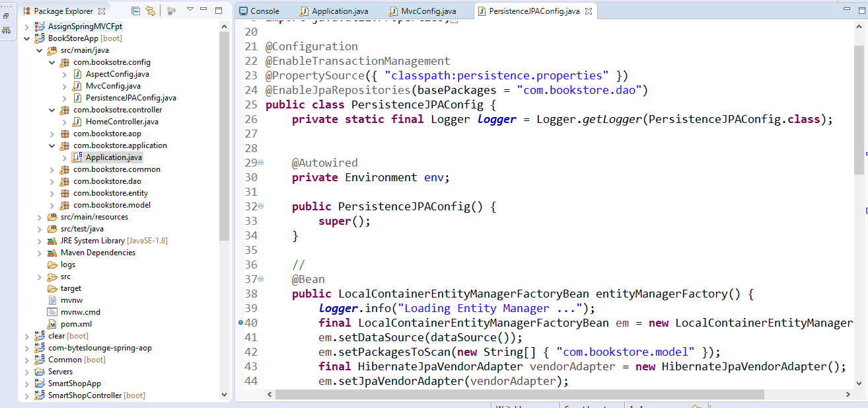Click the restore view icon in left trim

6,15
